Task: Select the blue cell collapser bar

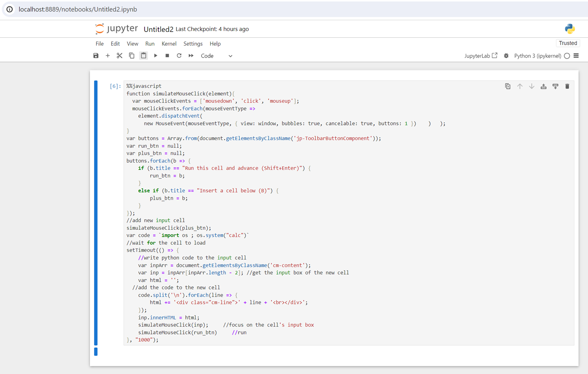Action: click(95, 213)
